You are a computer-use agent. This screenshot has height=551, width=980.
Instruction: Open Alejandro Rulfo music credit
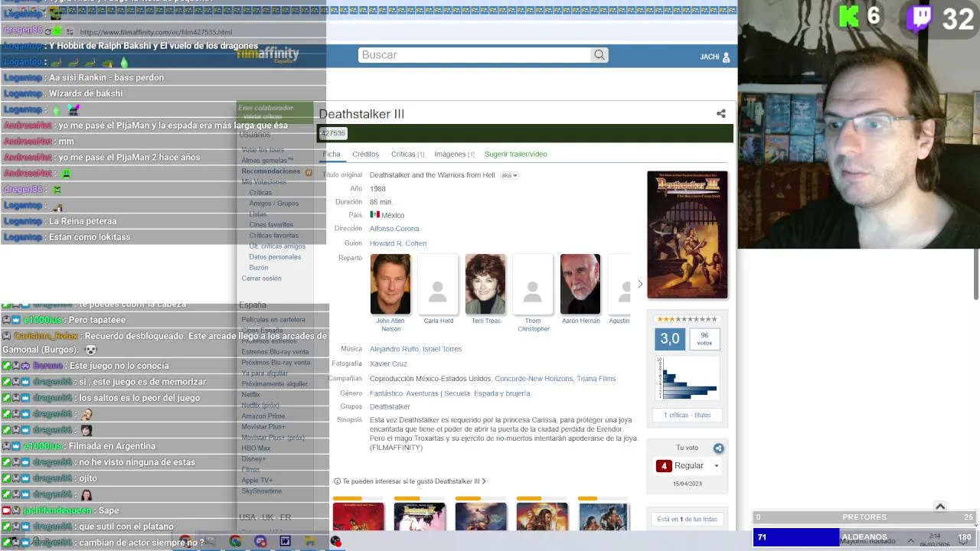pos(394,349)
